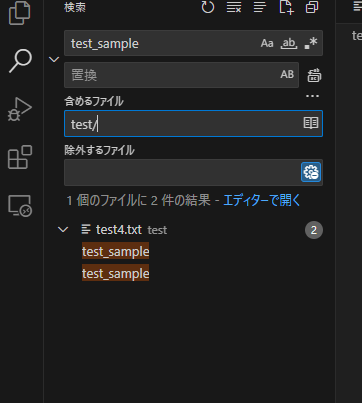Open the Extensions view
This screenshot has width=362, height=403.
coord(20,157)
